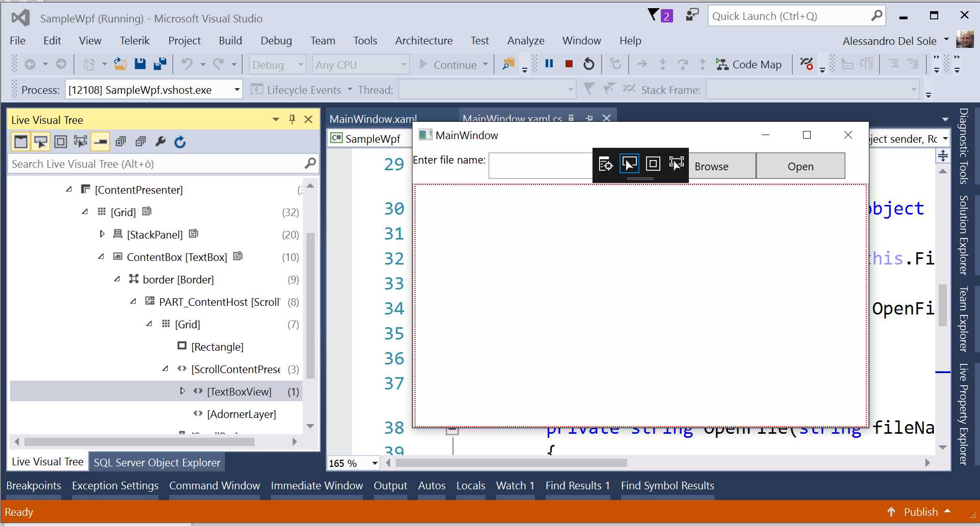Click the feedback icon in title bar
This screenshot has height=526, width=980.
pos(692,15)
